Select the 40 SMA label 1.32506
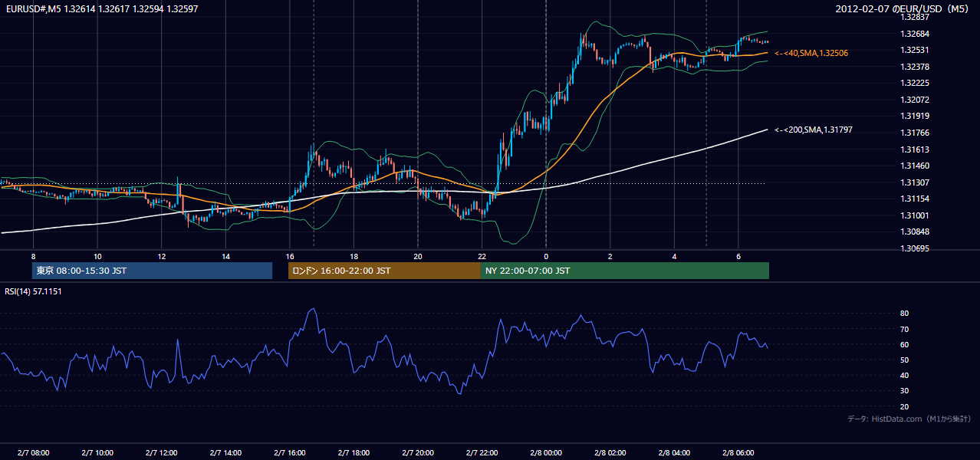This screenshot has width=980, height=460. (x=811, y=53)
